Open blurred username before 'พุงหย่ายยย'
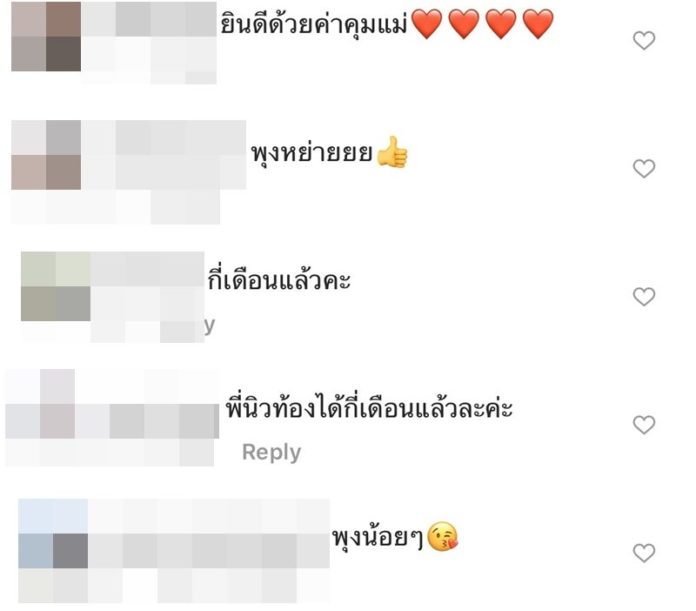The height and width of the screenshot is (611, 696). coord(164,138)
